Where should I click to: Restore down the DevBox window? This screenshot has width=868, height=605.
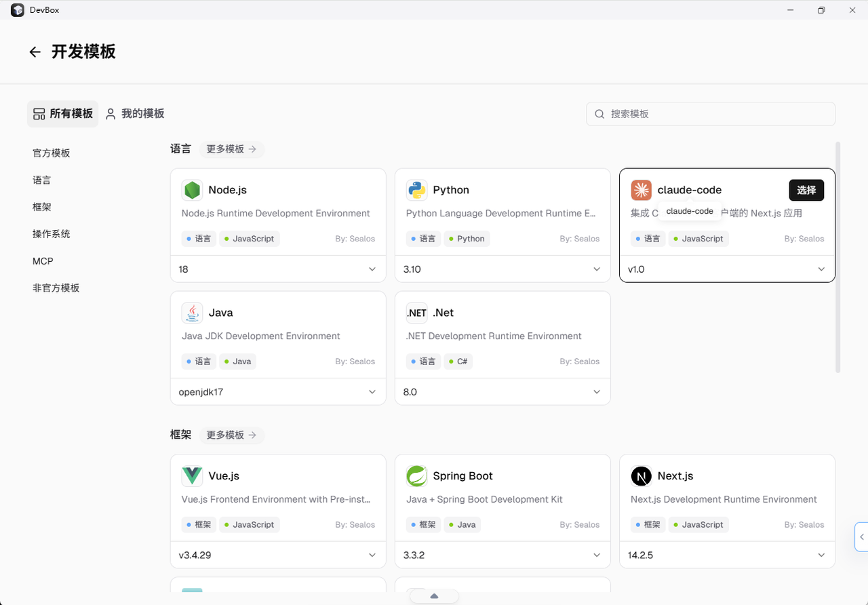(821, 10)
